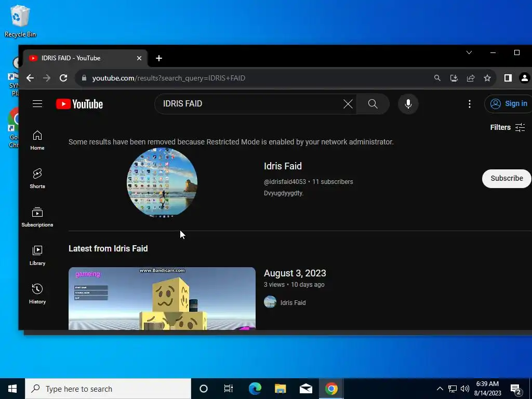Play the gameing video thumbnail
This screenshot has width=532, height=399.
coord(162,298)
